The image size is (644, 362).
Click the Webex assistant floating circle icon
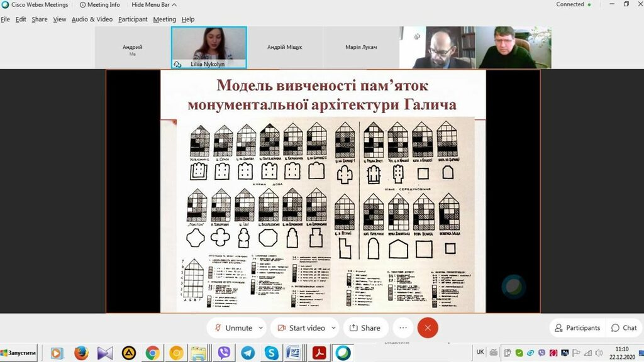pos(514,286)
